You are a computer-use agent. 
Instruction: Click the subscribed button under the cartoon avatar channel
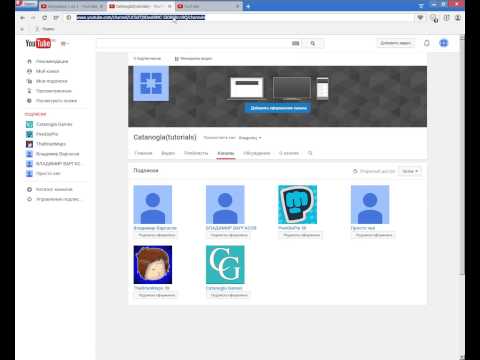[156, 295]
